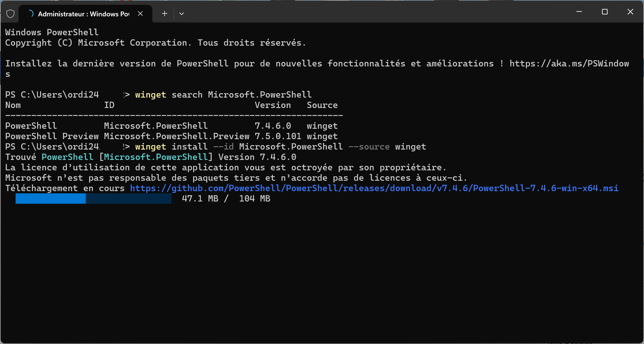The height and width of the screenshot is (344, 644).
Task: Open the https://aka.ms/PSWindows link
Action: [569, 64]
